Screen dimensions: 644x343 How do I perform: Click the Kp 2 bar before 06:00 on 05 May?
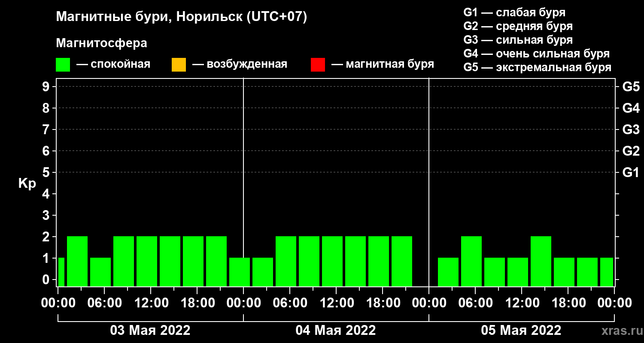pos(471,261)
